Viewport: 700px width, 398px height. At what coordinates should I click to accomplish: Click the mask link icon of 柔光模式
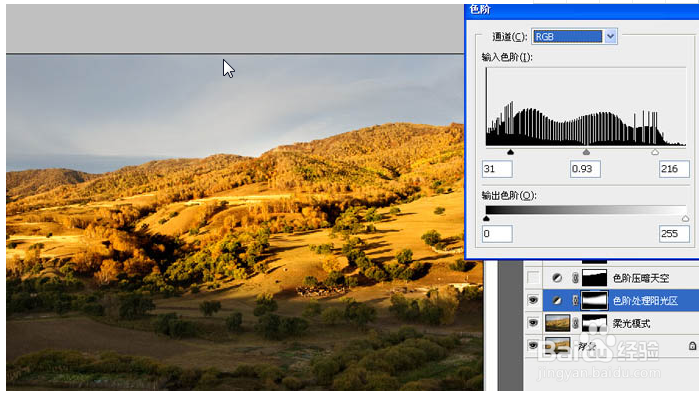[x=575, y=323]
